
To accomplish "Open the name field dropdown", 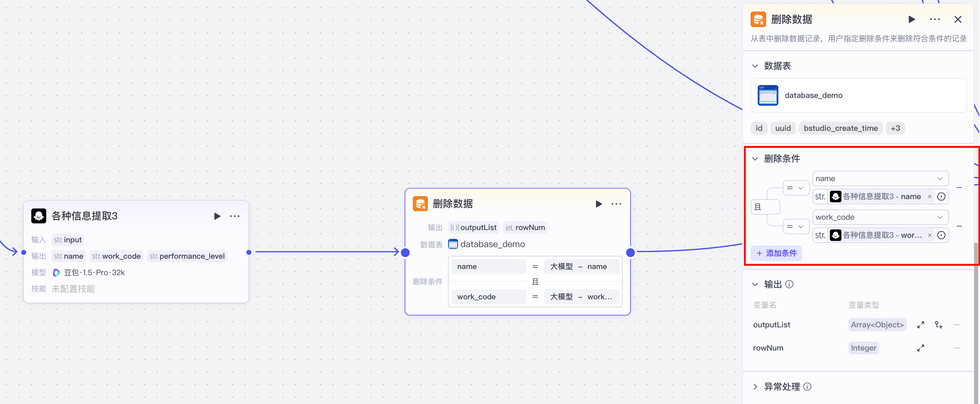I will 880,179.
